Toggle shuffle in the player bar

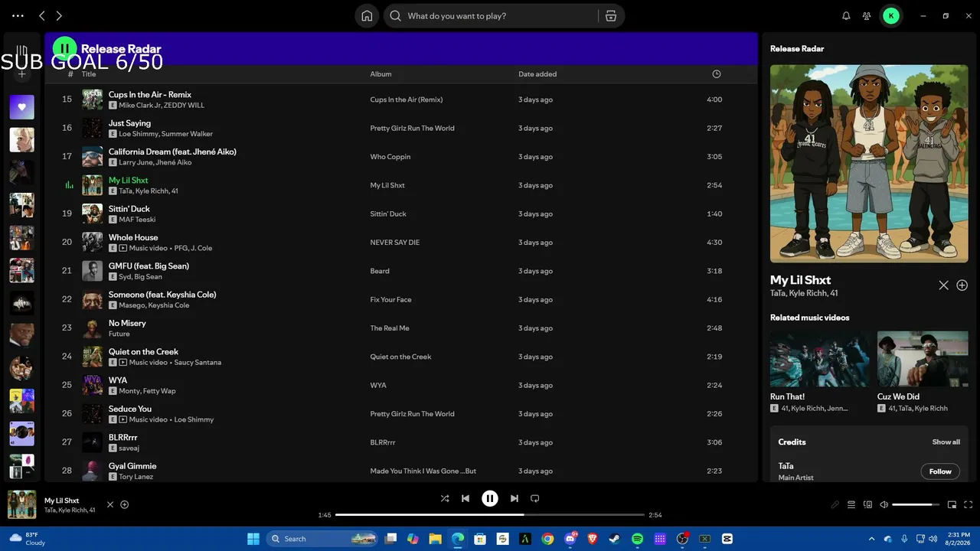(x=445, y=498)
